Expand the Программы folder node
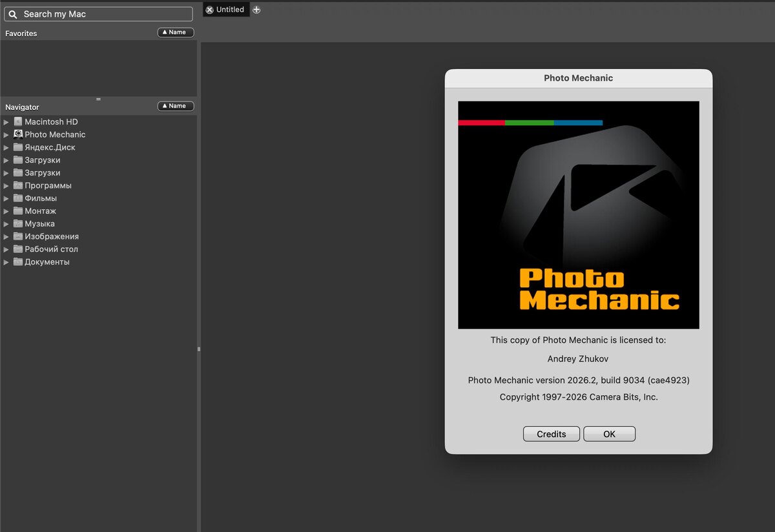This screenshot has height=532, width=775. coord(6,185)
